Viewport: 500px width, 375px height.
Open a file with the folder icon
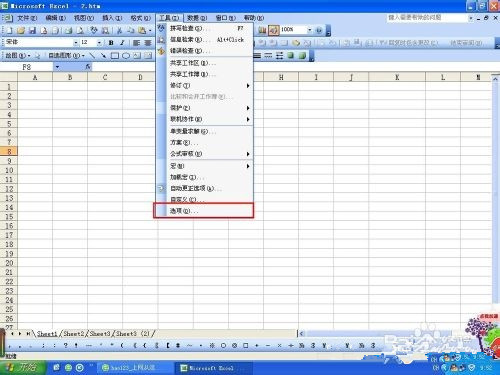click(x=21, y=30)
